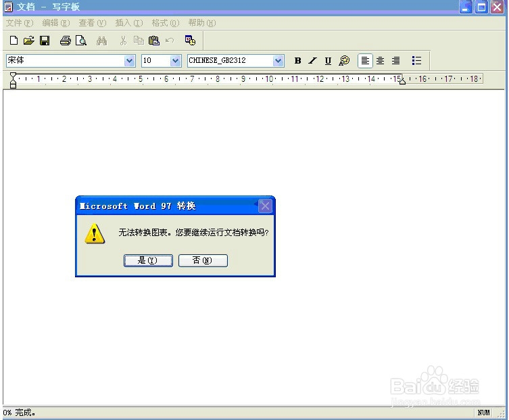Expand the 宋体 font name dropdown
509x420 pixels.
click(x=130, y=61)
